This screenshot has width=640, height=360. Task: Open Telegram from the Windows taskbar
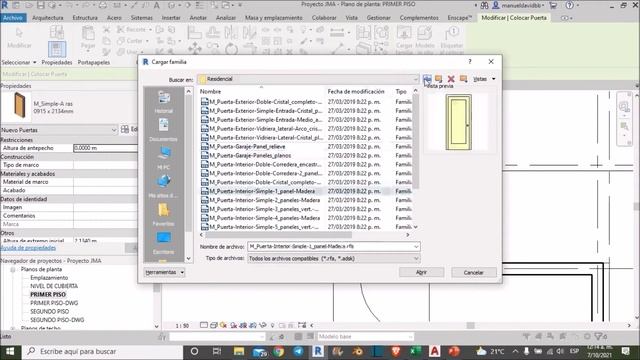(298, 351)
